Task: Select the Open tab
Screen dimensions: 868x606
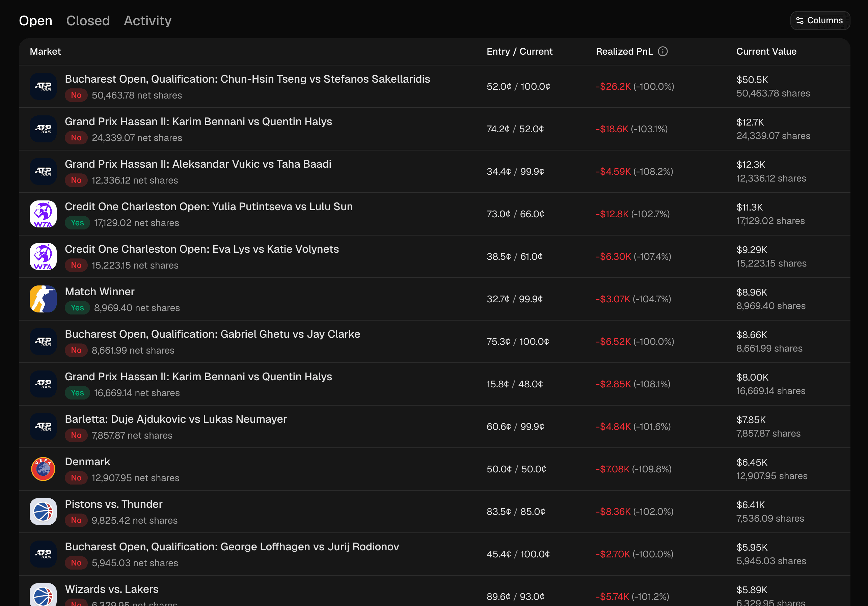Action: click(35, 21)
